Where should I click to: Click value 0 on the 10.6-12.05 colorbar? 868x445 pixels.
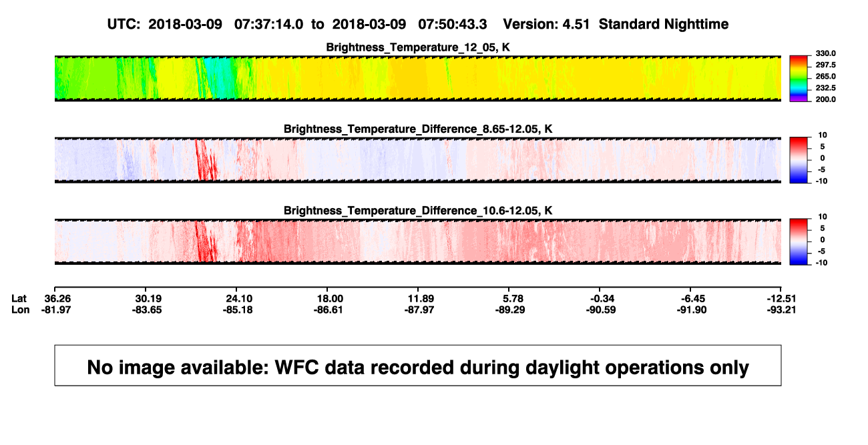823,240
